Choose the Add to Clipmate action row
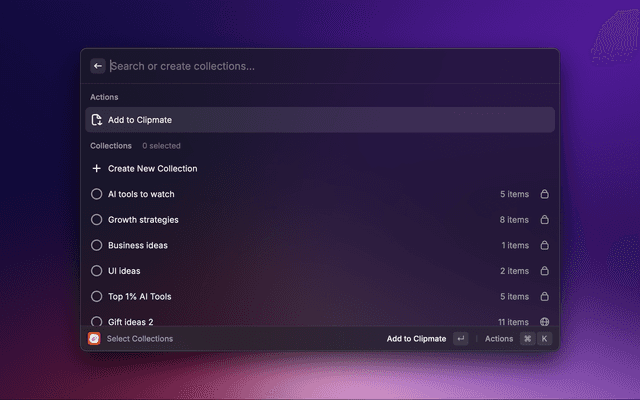Viewport: 640px width, 400px height. 319,120
